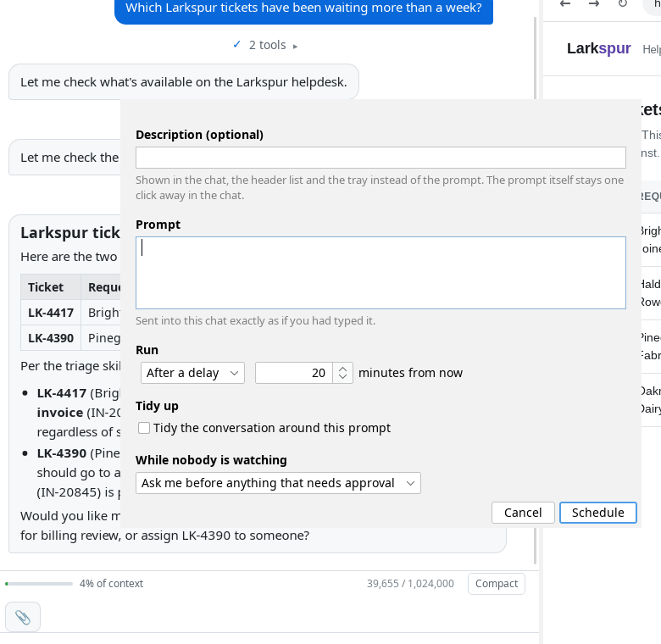Open the After a delay dropdown

pos(192,373)
